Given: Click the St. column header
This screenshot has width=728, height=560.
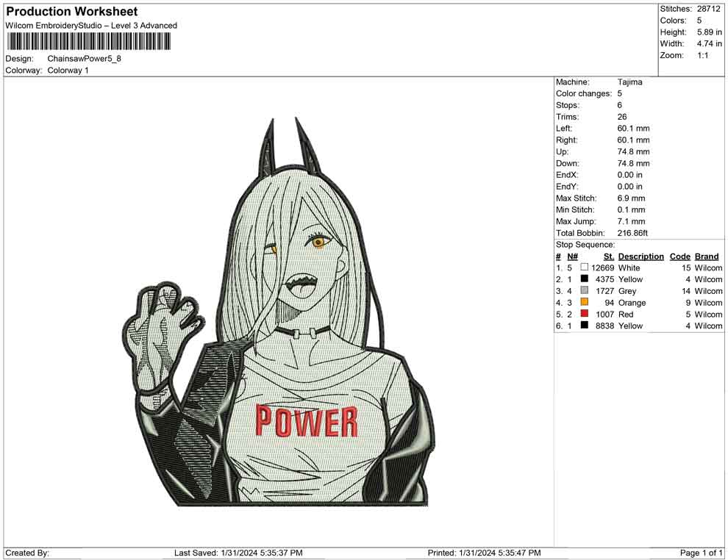Looking at the screenshot, I should point(609,256).
